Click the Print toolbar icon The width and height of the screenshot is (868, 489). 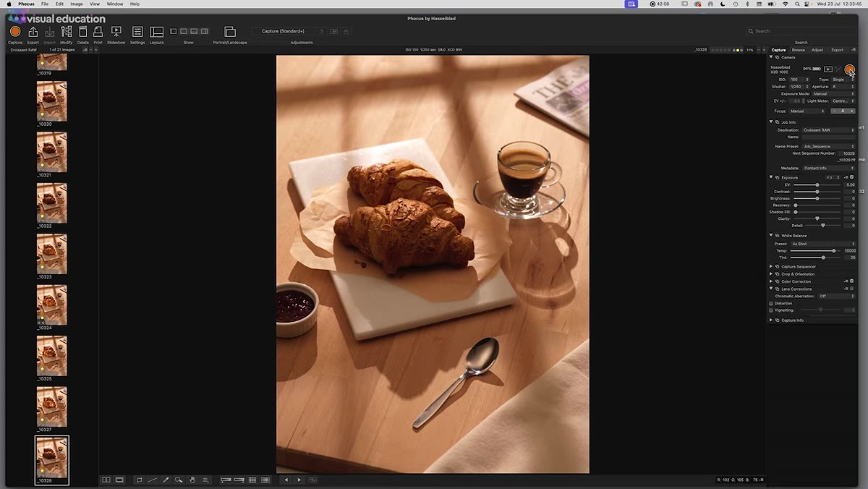[x=98, y=32]
